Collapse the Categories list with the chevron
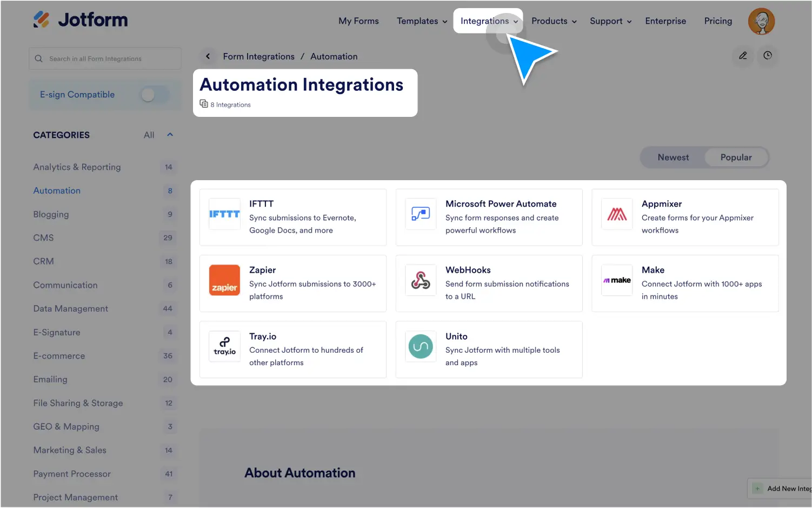 coord(170,134)
